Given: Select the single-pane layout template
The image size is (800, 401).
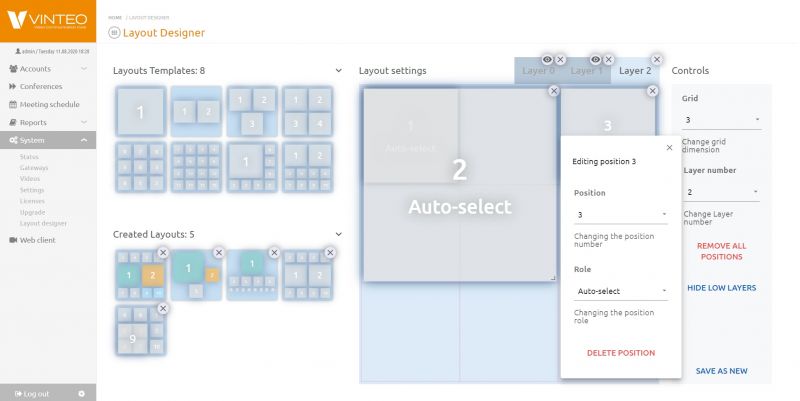Looking at the screenshot, I should coord(140,112).
